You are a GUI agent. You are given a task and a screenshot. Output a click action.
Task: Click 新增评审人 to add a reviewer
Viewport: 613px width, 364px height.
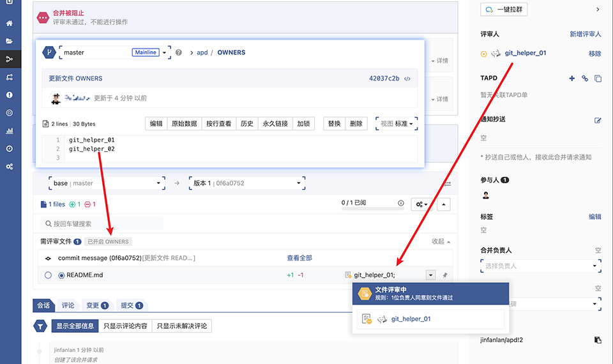[x=585, y=34]
